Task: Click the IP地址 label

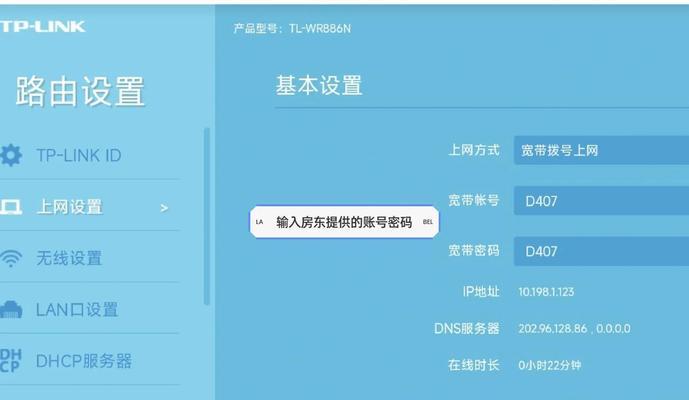Action: tap(481, 291)
